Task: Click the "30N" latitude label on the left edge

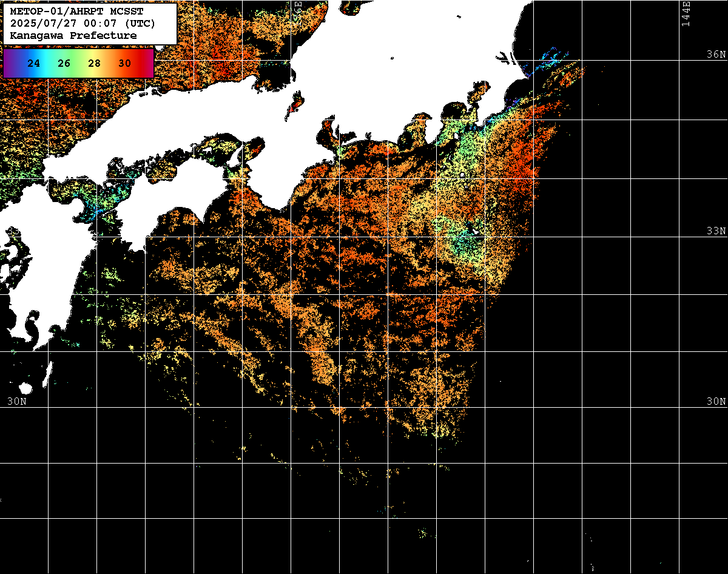Action: (17, 401)
